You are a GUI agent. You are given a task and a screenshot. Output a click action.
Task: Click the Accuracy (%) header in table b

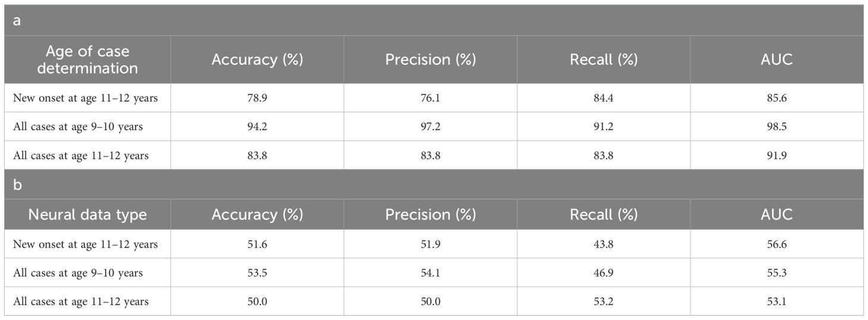point(257,214)
